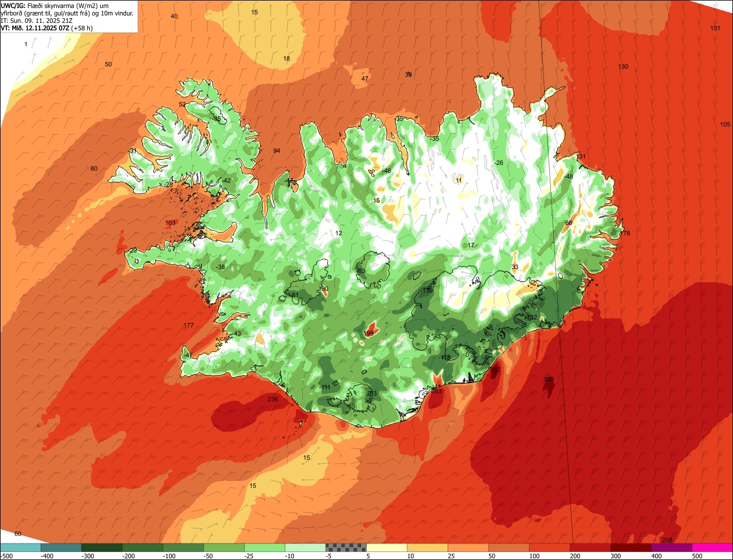Click the map value '52' at the Westfjords tip

182,104
